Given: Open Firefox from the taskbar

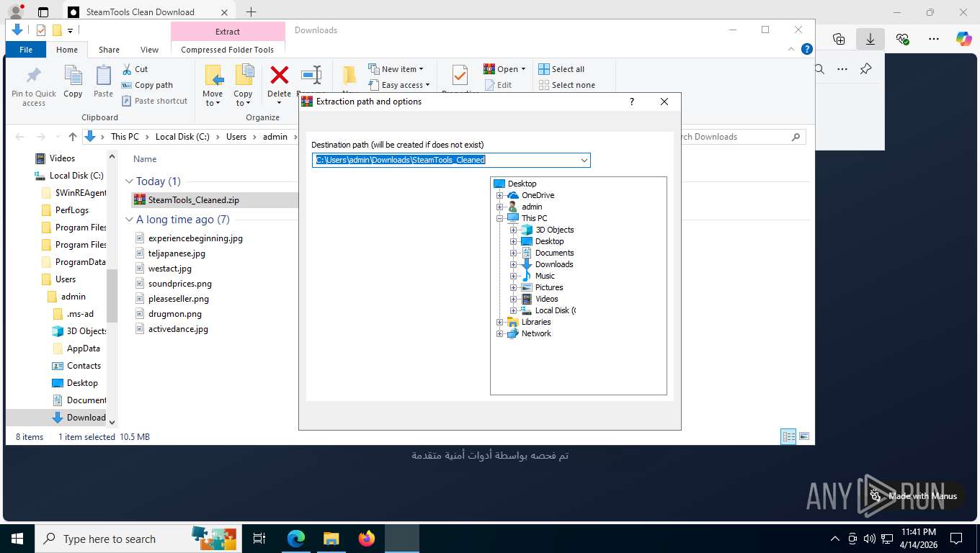Looking at the screenshot, I should (367, 538).
